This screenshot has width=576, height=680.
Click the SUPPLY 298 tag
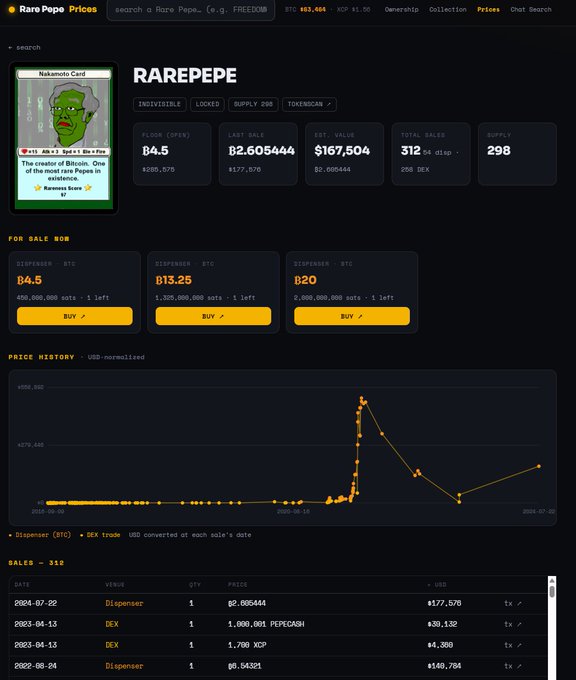(253, 104)
